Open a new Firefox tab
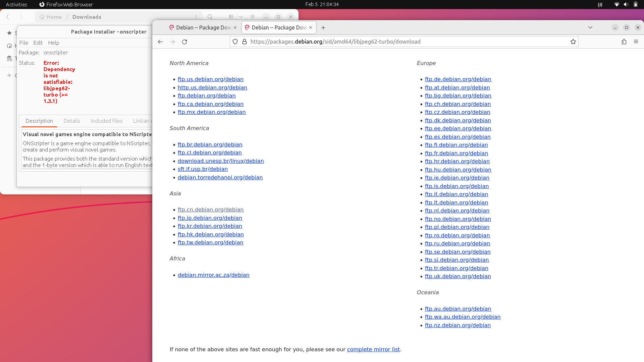 [x=323, y=27]
